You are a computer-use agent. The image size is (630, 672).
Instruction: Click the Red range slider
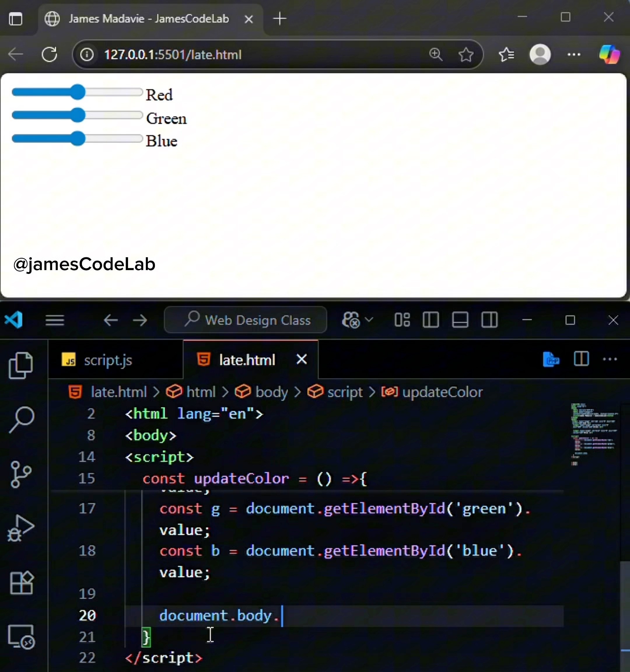click(x=77, y=92)
